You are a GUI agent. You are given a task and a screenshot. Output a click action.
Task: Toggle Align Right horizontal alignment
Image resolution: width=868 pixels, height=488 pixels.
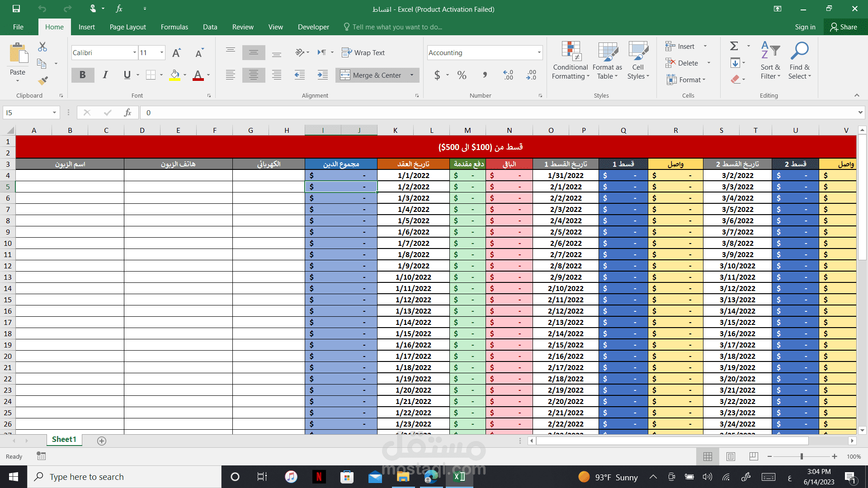click(277, 75)
